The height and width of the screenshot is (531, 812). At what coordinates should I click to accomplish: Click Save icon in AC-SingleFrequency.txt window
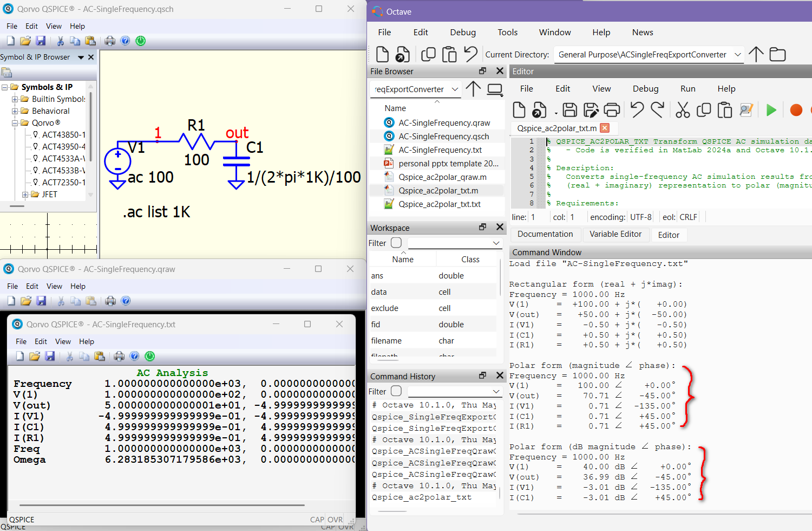click(50, 356)
